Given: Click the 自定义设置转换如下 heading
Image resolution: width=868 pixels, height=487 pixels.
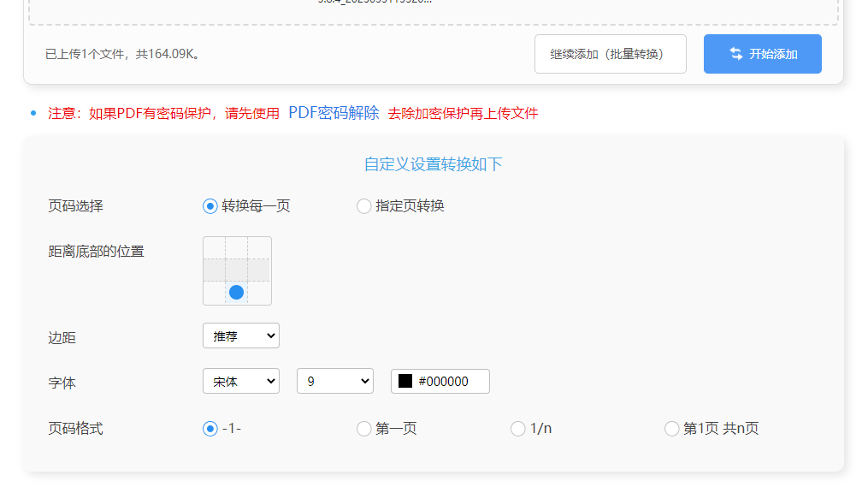Looking at the screenshot, I should [434, 164].
